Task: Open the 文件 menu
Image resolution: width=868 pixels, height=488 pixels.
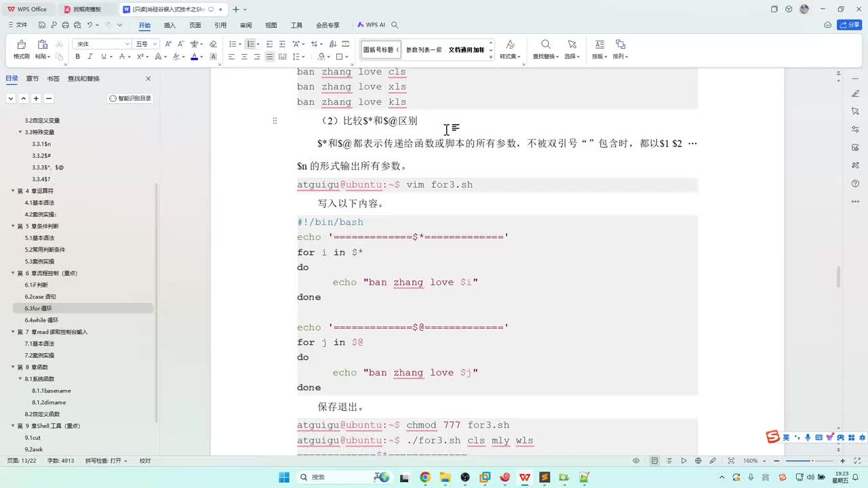Action: 18,25
